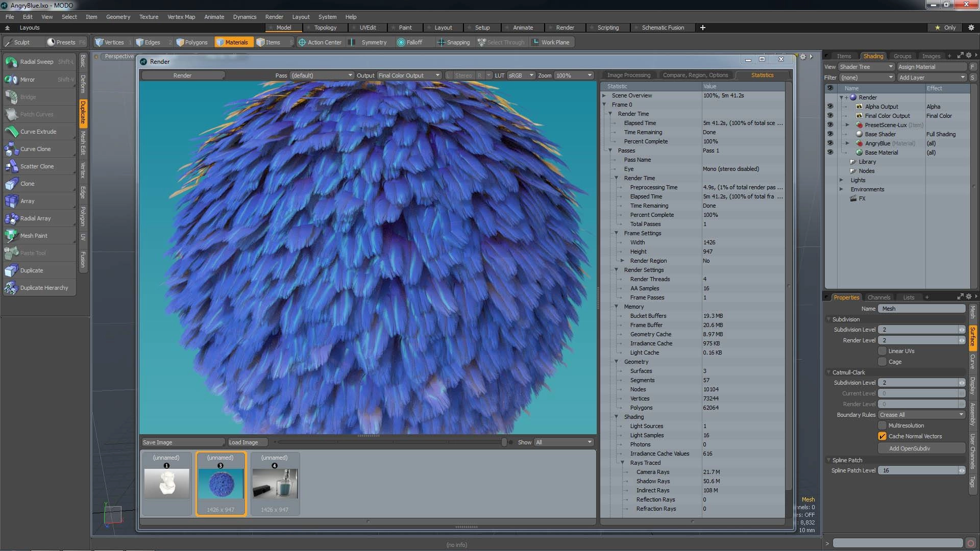Open the Show All dropdown
980x551 pixels.
[x=563, y=442]
